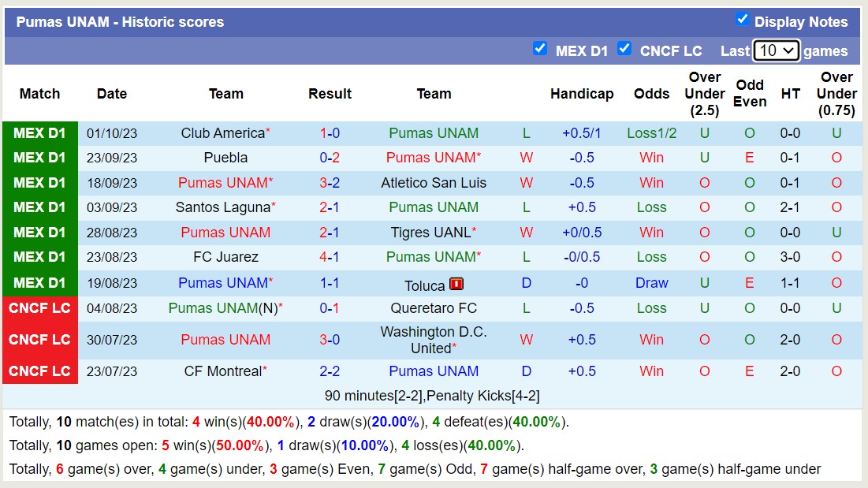Open the Queretaro FC team link

click(x=434, y=308)
